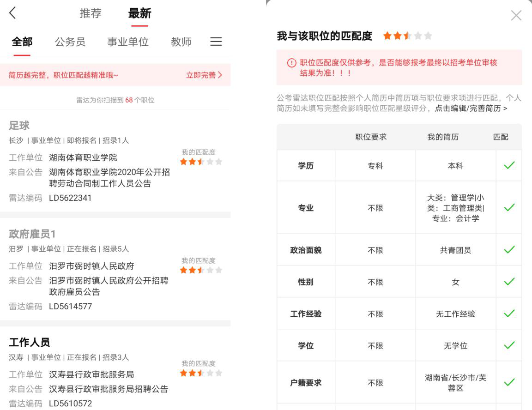Click the 我的简历 column header
This screenshot has height=410, width=532.
click(443, 137)
